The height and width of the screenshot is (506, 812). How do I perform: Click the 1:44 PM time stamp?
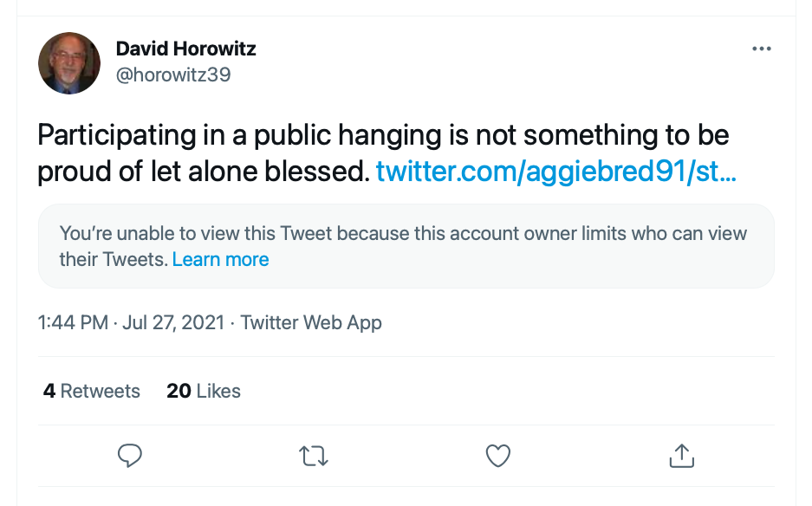pos(73,323)
